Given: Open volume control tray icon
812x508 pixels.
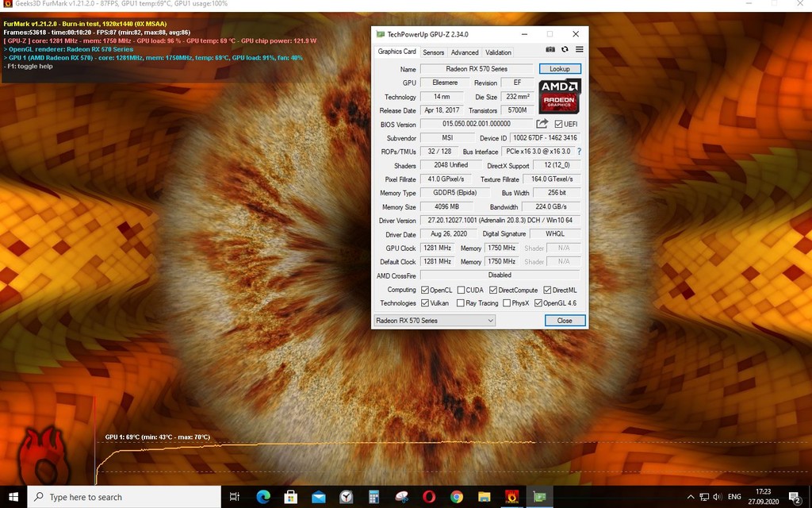Looking at the screenshot, I should click(718, 497).
